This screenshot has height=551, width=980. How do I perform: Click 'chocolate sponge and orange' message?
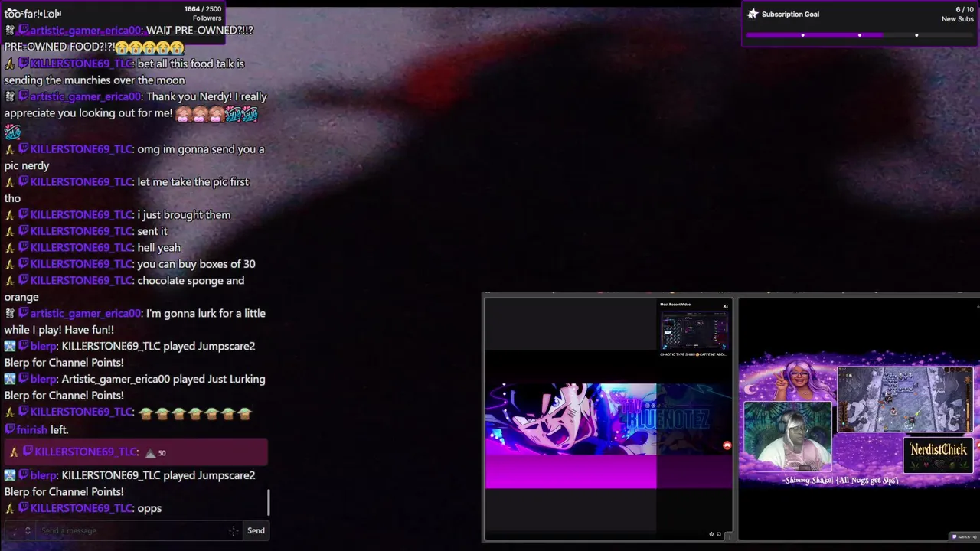(124, 289)
